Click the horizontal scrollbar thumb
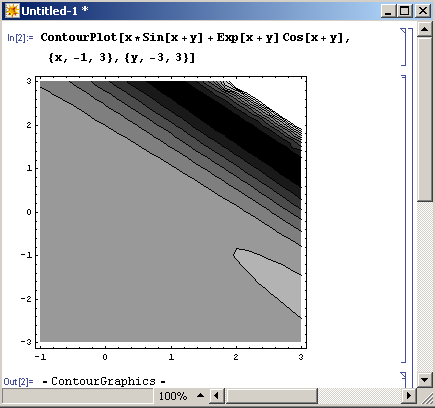The height and width of the screenshot is (408, 435). coord(271,396)
